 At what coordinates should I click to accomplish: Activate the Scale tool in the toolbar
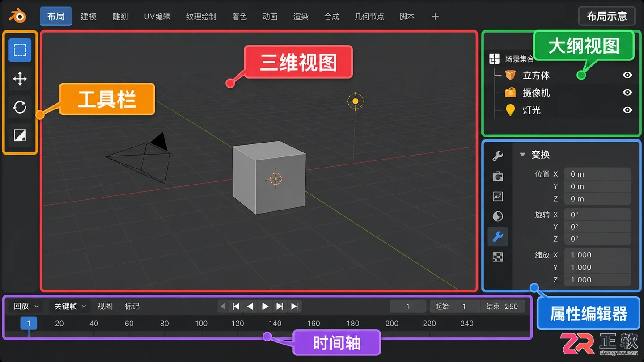20,135
